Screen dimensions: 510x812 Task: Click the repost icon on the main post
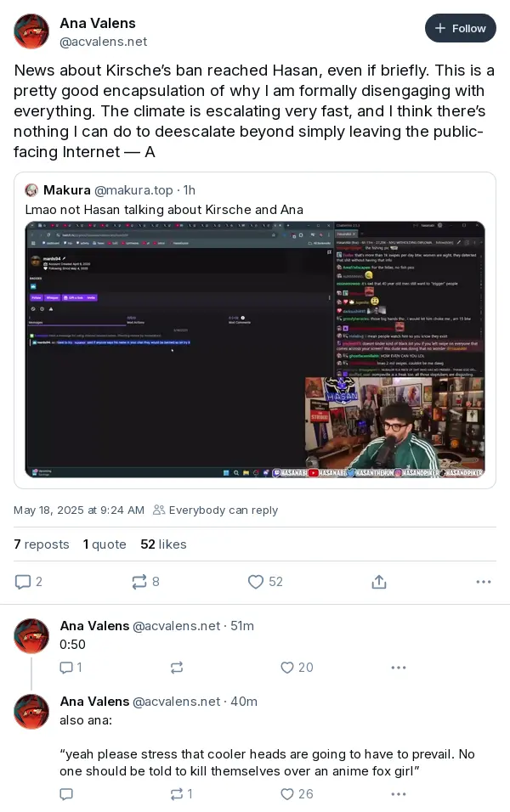139,582
